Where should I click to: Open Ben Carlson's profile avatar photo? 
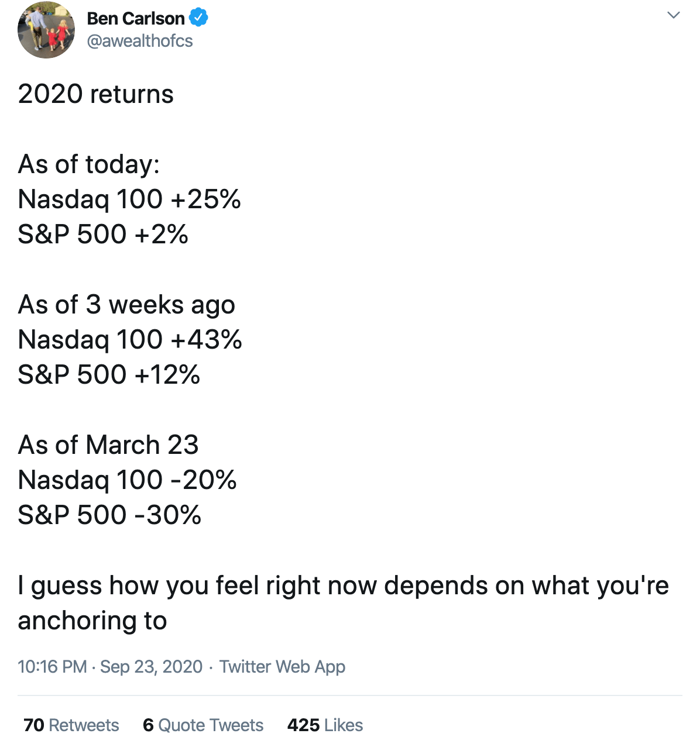click(46, 30)
